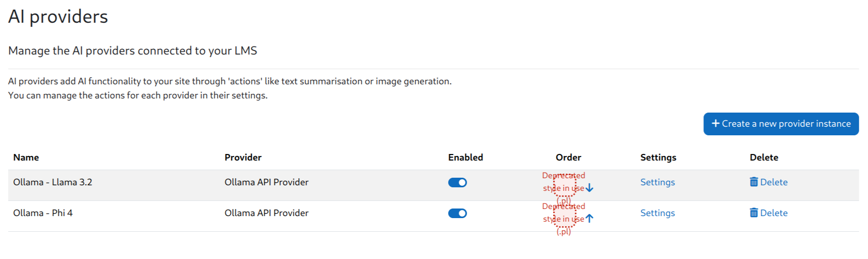Click the Order column header

point(569,158)
